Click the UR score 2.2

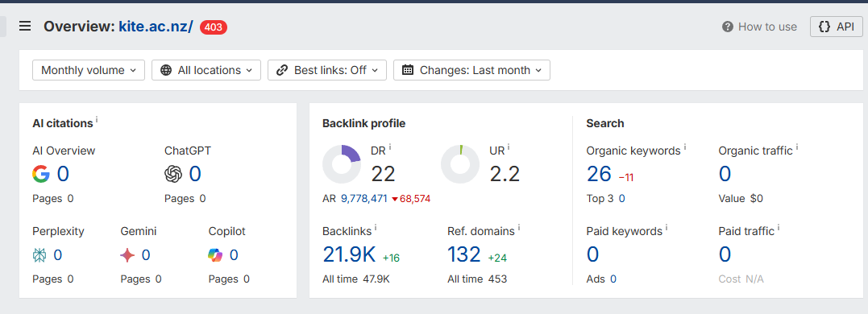pos(505,174)
